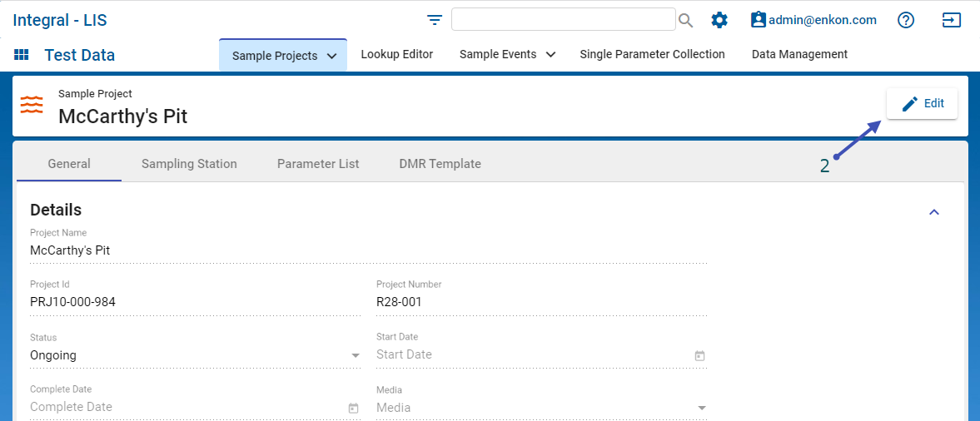Click the logout icon at top right

[x=951, y=20]
